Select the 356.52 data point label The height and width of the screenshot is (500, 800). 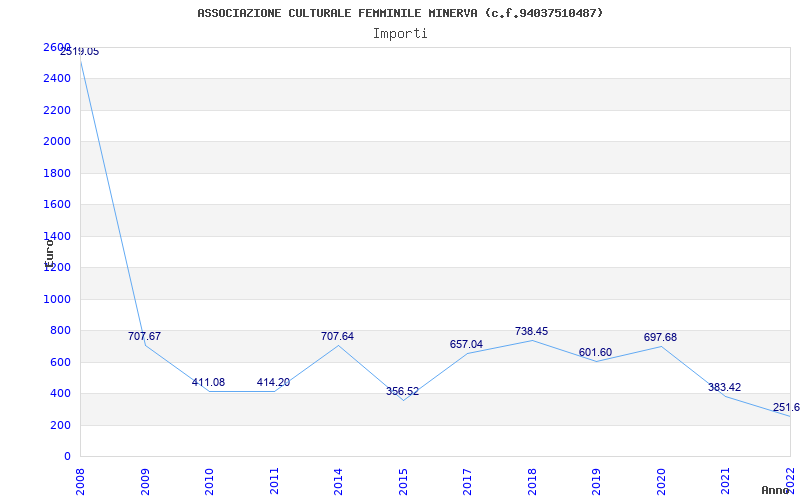(402, 391)
